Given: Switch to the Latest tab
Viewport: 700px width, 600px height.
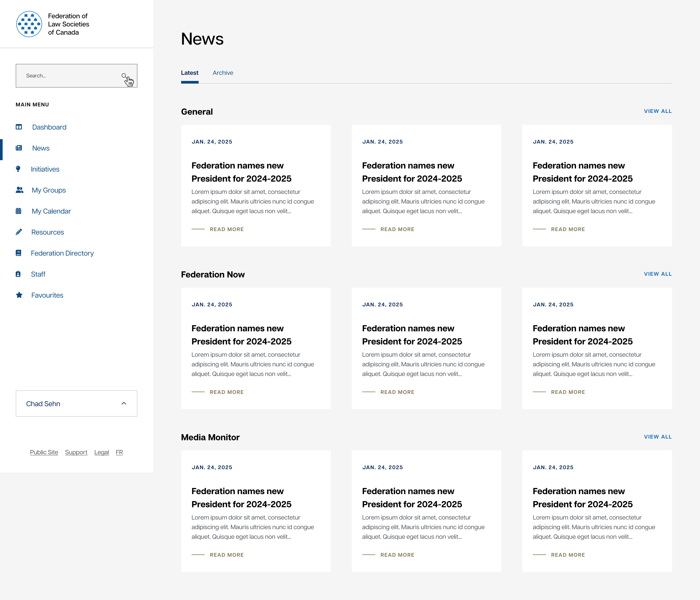Looking at the screenshot, I should pyautogui.click(x=190, y=73).
